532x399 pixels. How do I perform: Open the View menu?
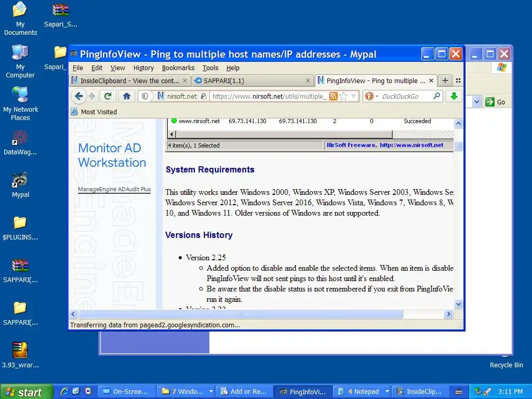[118, 68]
